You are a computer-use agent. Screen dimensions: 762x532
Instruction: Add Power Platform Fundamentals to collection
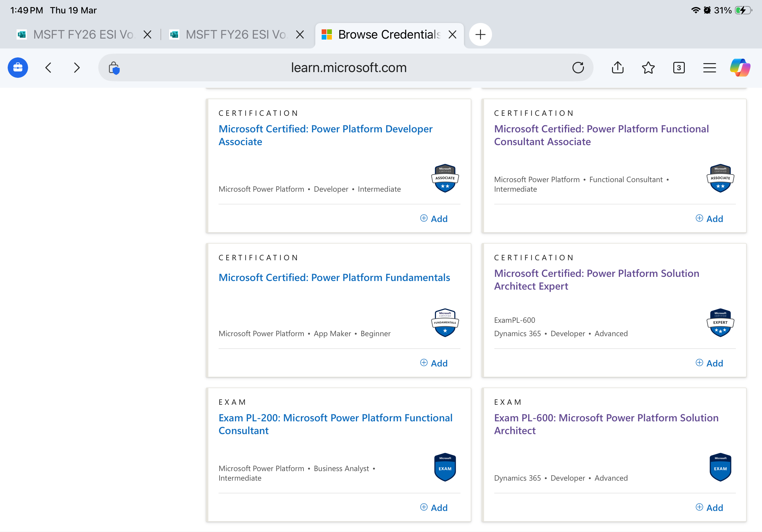pyautogui.click(x=433, y=363)
